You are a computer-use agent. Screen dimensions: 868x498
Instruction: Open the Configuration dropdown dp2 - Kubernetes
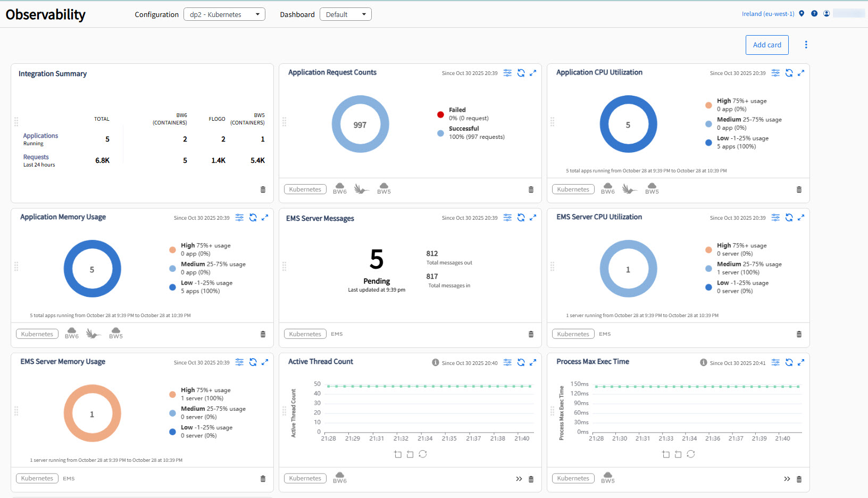pyautogui.click(x=224, y=14)
